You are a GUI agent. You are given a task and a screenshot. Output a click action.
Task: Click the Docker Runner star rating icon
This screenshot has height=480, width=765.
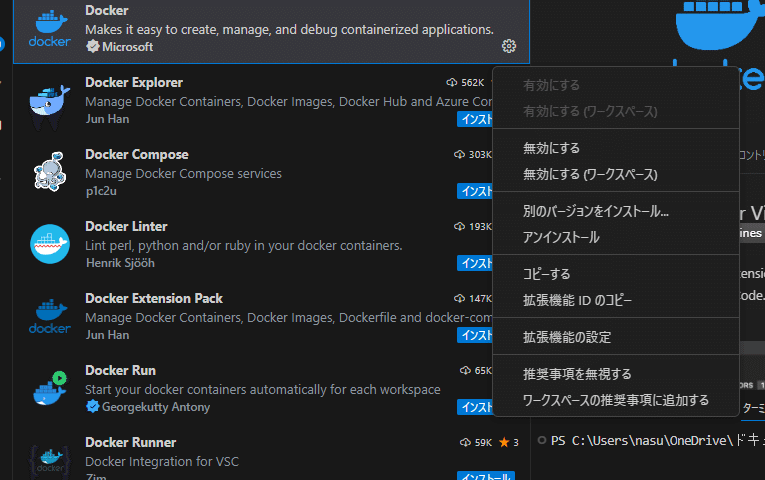504,442
